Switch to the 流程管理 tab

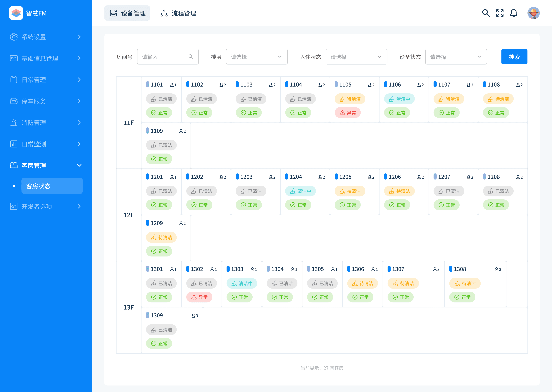[179, 13]
